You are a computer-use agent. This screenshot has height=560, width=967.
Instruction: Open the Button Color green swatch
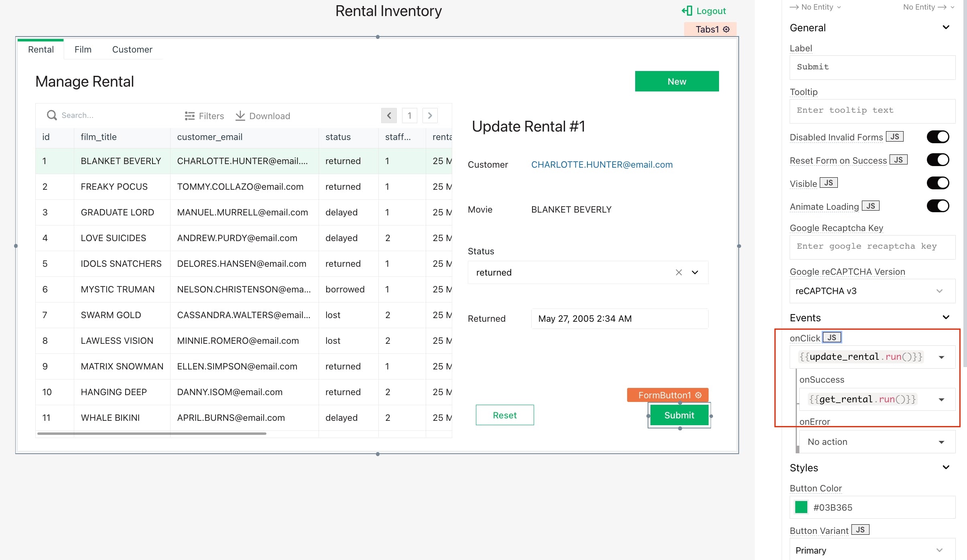801,507
